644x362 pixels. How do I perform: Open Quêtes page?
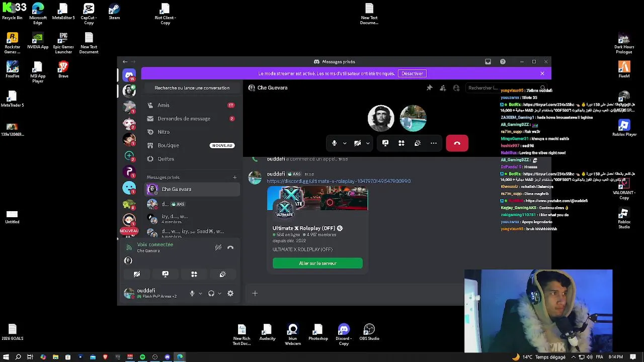[x=191, y=159]
